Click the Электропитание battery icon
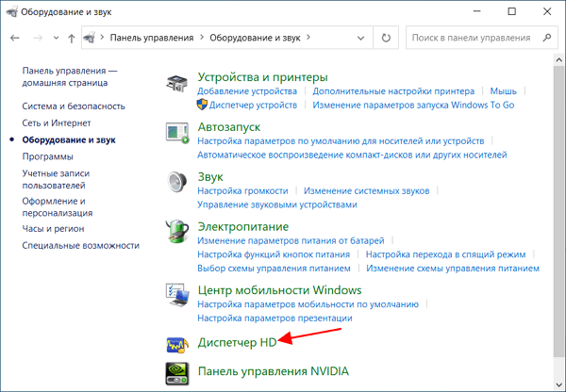566x392 pixels. 177,231
